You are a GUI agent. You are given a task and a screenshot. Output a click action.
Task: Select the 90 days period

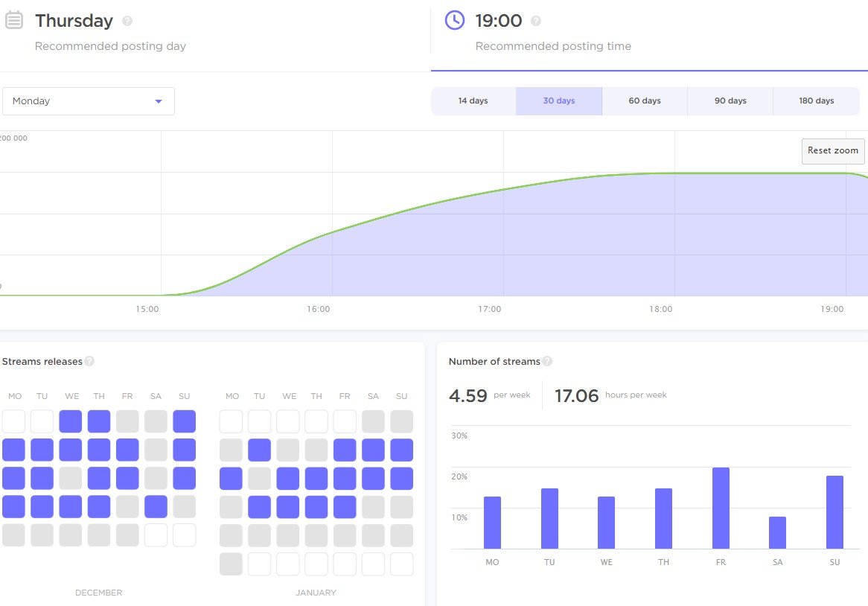point(730,101)
